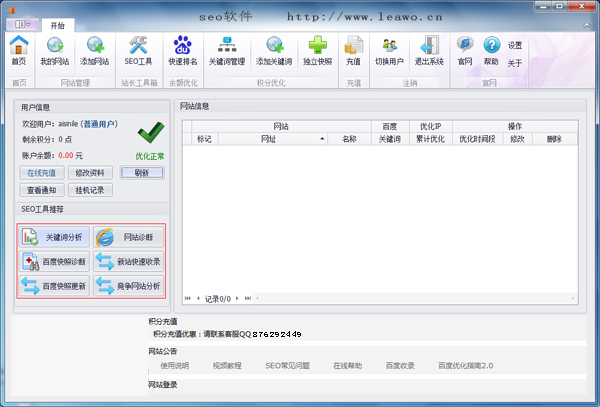Open the SEO工具 toolbox icon
Viewport: 600px width, 407px height.
[x=138, y=51]
